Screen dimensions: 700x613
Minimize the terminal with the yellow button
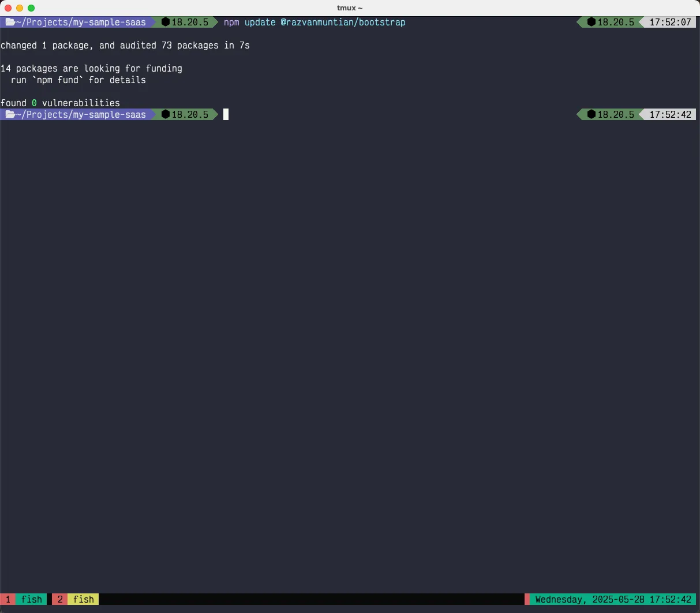pyautogui.click(x=20, y=8)
